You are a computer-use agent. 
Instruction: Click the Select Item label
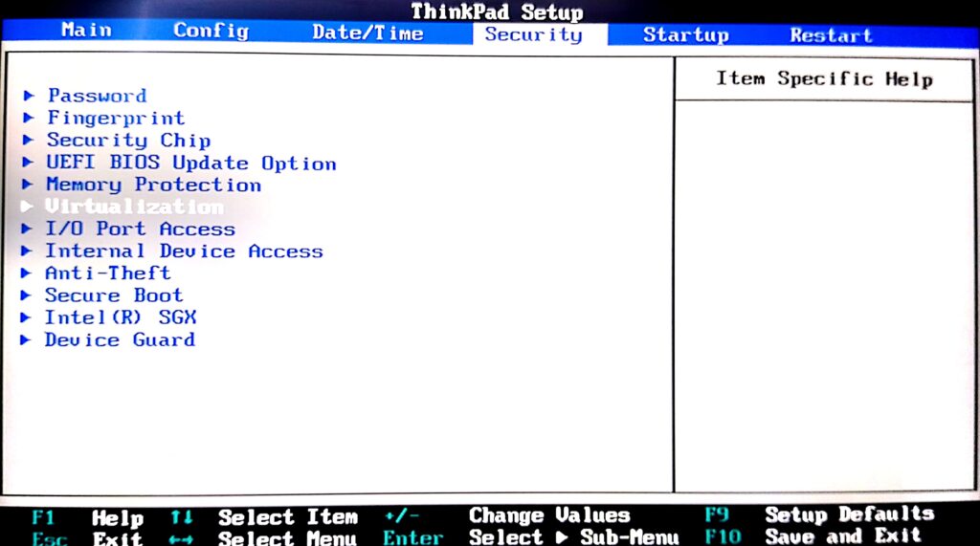(x=287, y=517)
